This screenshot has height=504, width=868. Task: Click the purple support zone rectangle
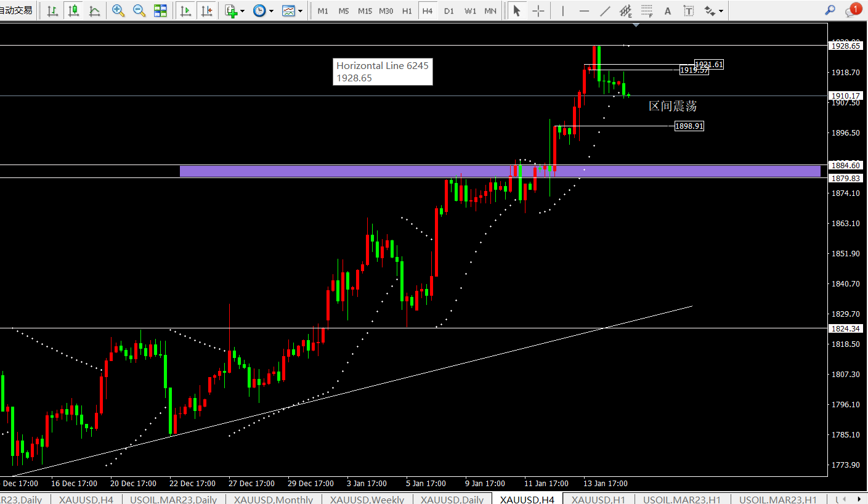pyautogui.click(x=500, y=171)
